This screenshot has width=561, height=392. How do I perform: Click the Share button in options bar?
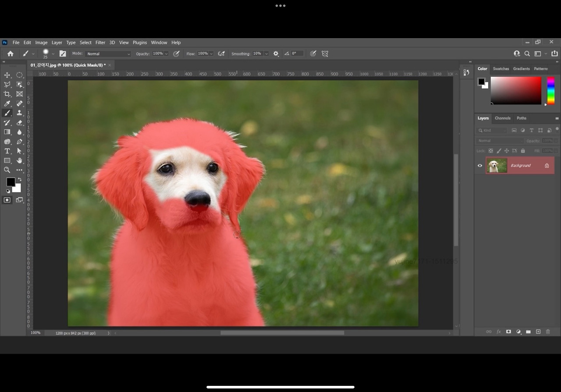pos(554,53)
